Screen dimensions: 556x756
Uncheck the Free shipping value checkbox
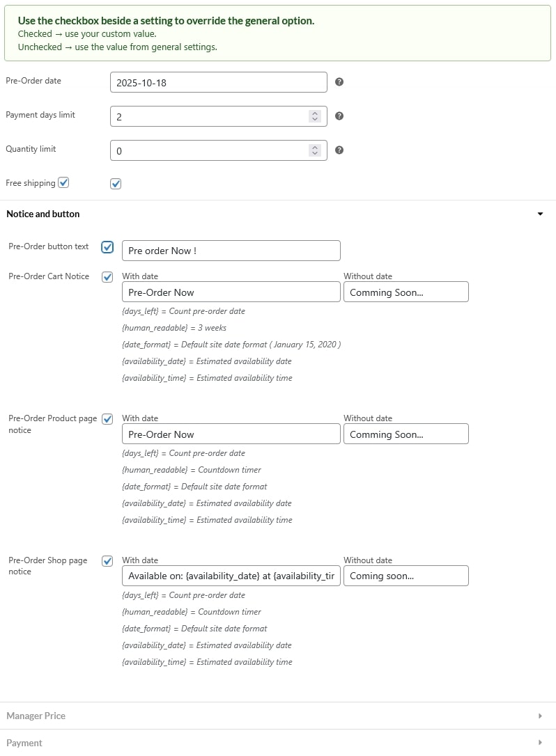(x=116, y=184)
